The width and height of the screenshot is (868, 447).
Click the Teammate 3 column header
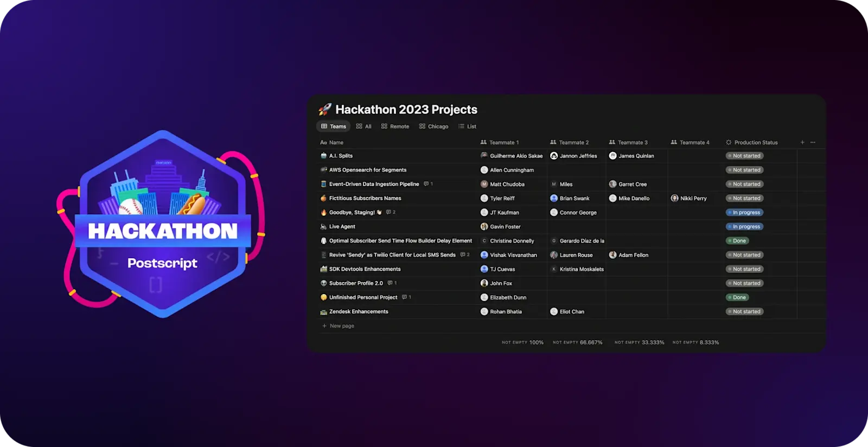pos(628,143)
